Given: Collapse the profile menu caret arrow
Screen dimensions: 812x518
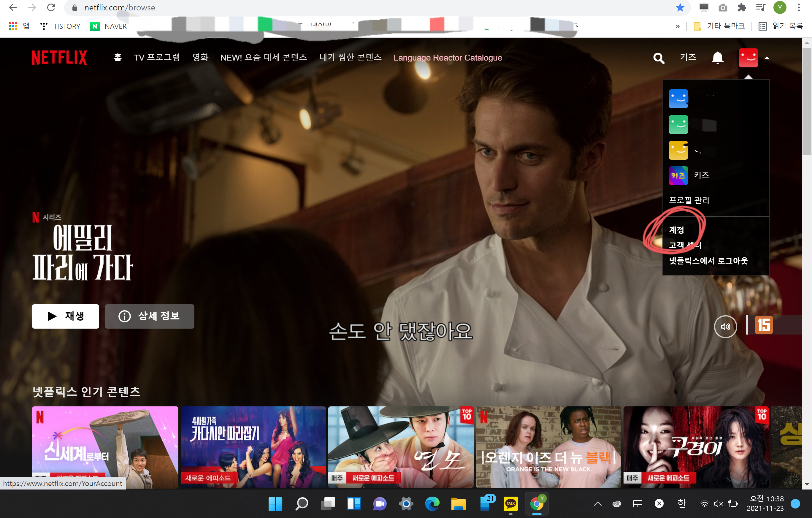Looking at the screenshot, I should click(x=767, y=58).
